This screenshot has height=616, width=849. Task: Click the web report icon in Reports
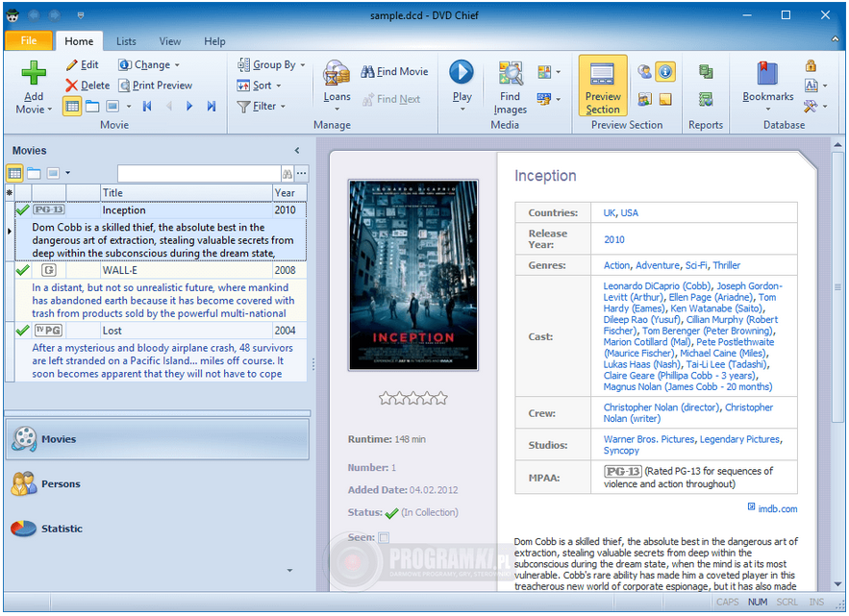705,99
